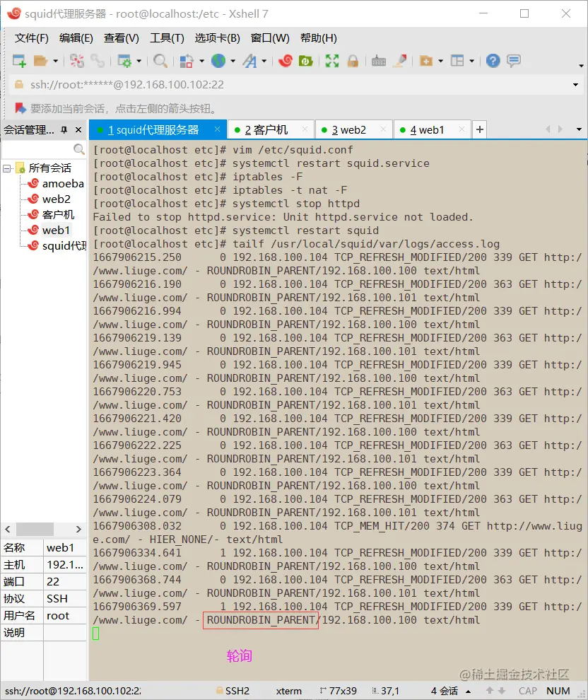Launch Xmanager green toolbar icon
The height and width of the screenshot is (700, 588).
pyautogui.click(x=305, y=61)
